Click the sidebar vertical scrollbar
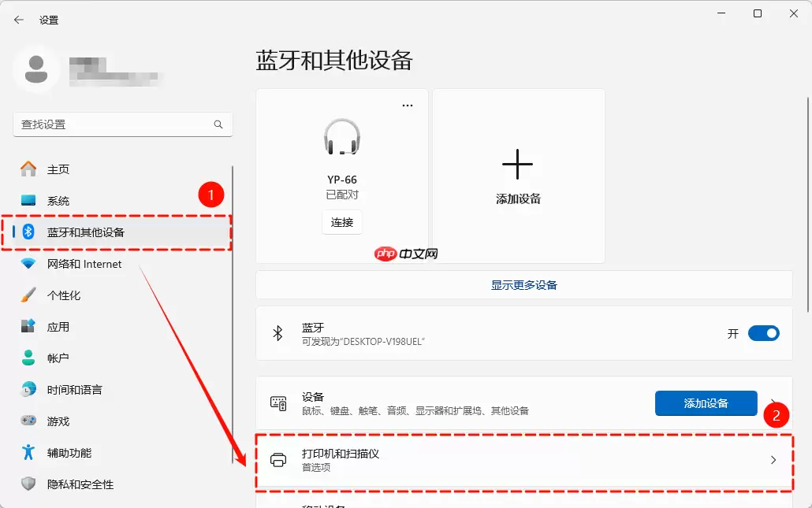The height and width of the screenshot is (508, 812). tap(233, 314)
